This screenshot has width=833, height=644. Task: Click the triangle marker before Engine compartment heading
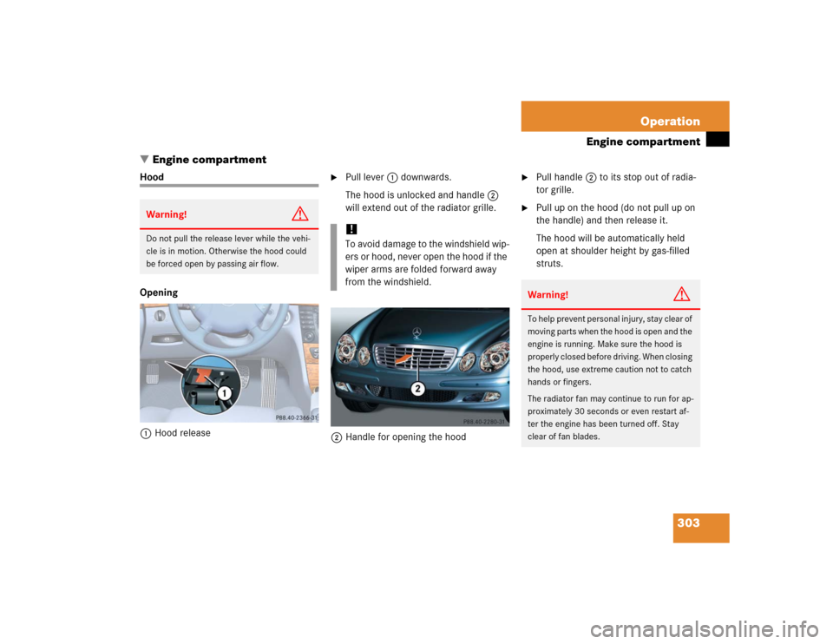tap(144, 160)
